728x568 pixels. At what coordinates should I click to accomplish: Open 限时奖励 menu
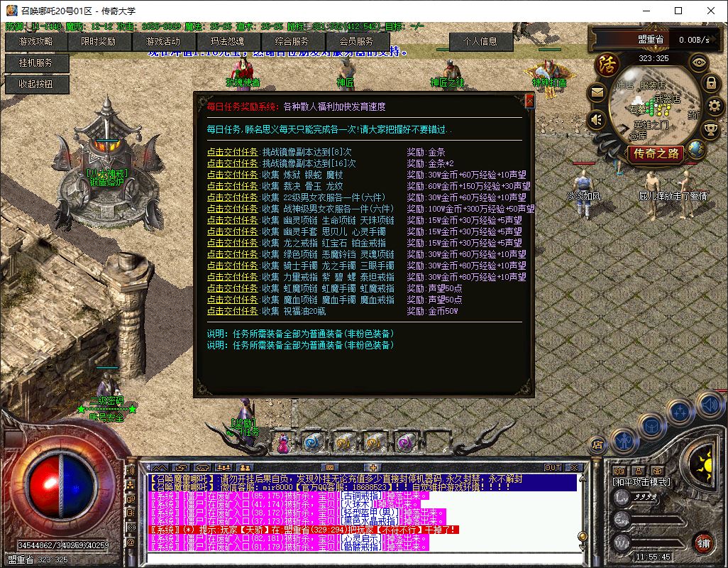tap(99, 41)
